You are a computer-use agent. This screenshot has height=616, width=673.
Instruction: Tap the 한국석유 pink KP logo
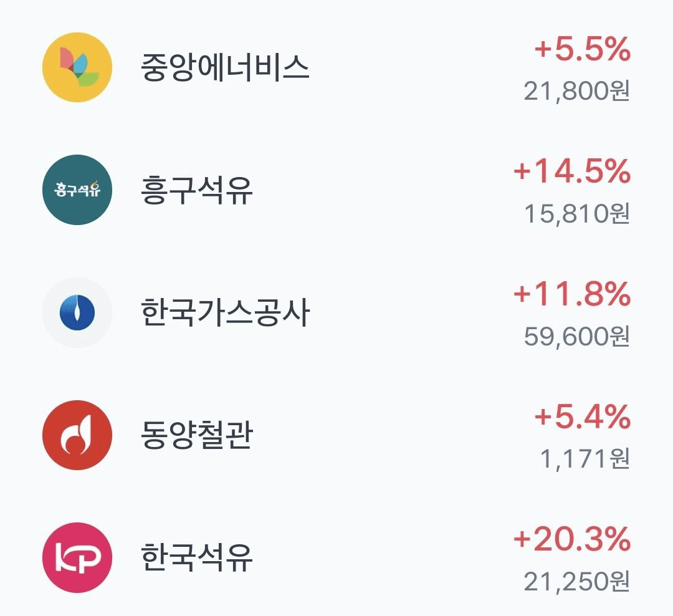click(77, 557)
